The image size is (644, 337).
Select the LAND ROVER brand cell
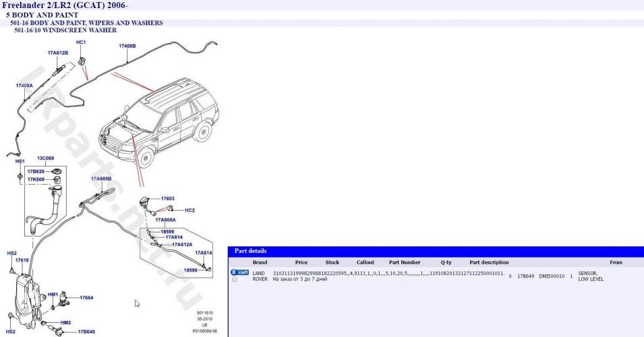(260, 276)
